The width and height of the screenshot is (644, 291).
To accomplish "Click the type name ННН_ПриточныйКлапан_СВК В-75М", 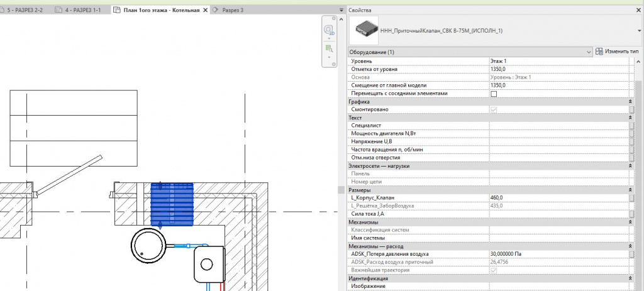I will point(441,31).
